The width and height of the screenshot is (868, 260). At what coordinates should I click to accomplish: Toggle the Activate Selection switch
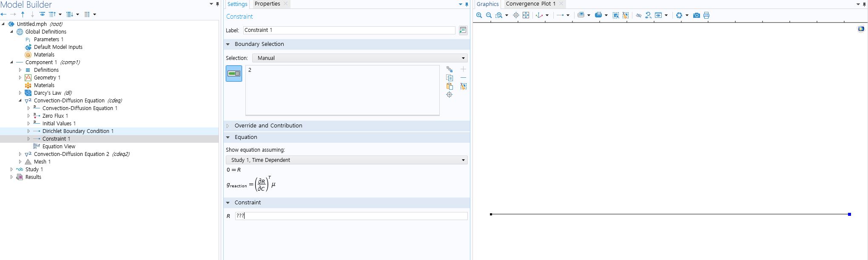[234, 73]
